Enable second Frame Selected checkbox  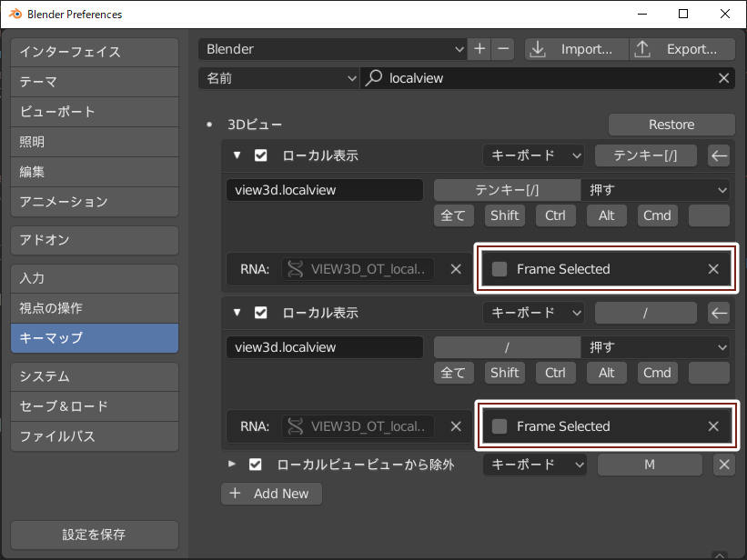pos(500,426)
